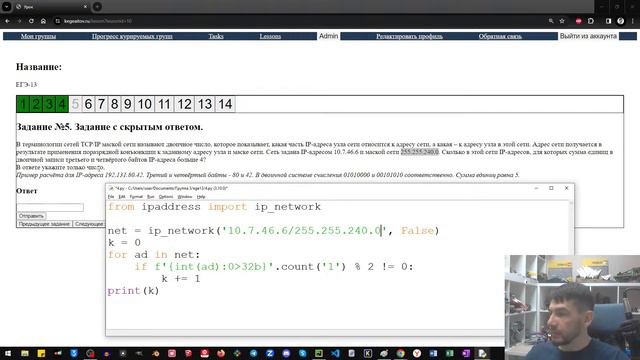Open Yandex Browser from the taskbar
Viewport: 640px width, 360px height.
click(x=417, y=353)
